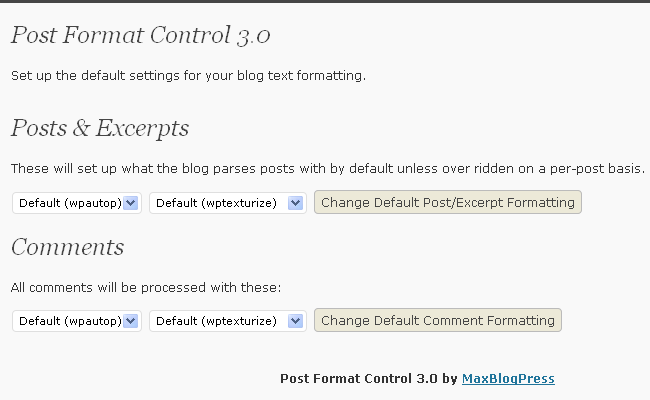
Task: Click the Change Default Post/Excerpt Formatting button
Action: click(448, 202)
